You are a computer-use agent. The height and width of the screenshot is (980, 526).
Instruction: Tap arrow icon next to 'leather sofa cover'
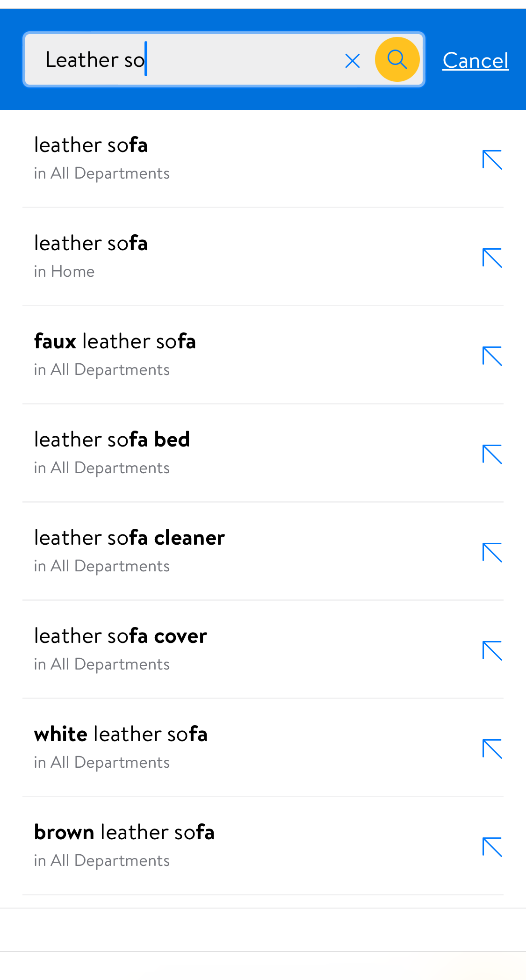(492, 651)
